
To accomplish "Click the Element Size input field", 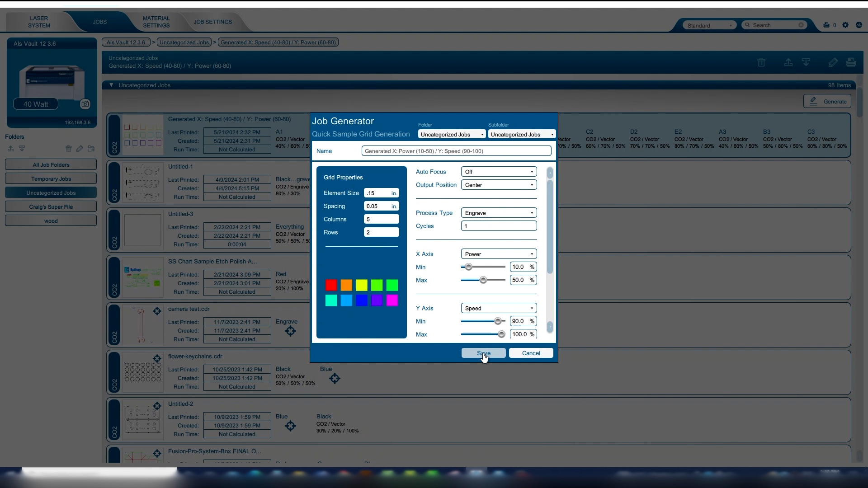I will (381, 193).
